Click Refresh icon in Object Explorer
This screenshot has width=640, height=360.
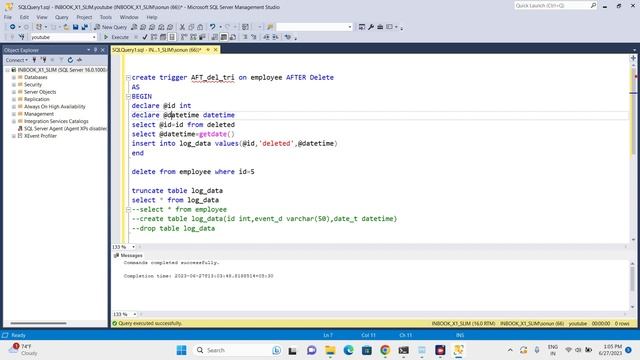click(70, 60)
